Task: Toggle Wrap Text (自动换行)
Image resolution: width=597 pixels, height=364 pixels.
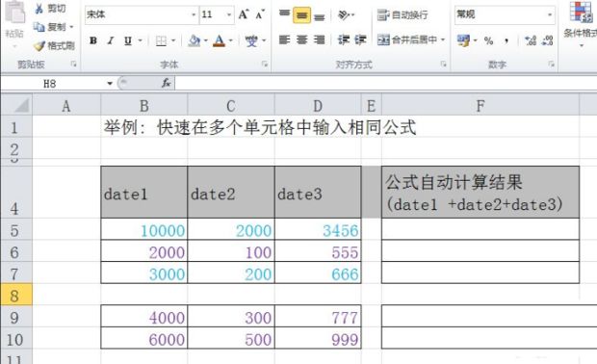Action: click(402, 14)
